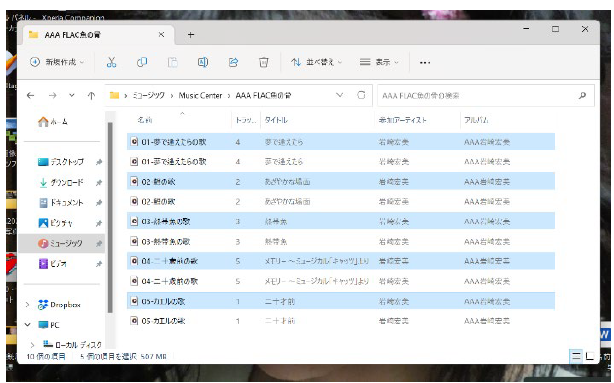
Task: Open デスクトップ in the sidebar
Action: (61, 162)
